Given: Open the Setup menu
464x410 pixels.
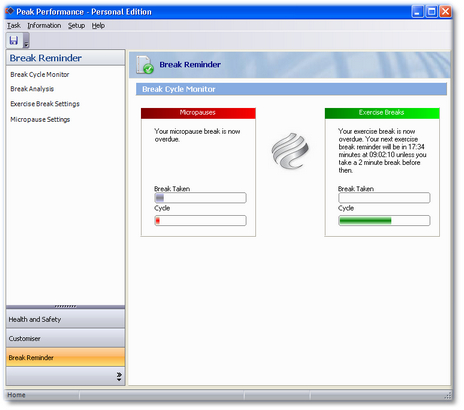Looking at the screenshot, I should click(76, 26).
